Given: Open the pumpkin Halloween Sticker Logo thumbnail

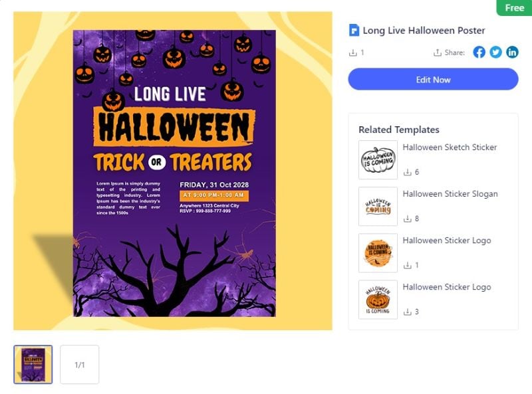Looking at the screenshot, I should [378, 299].
